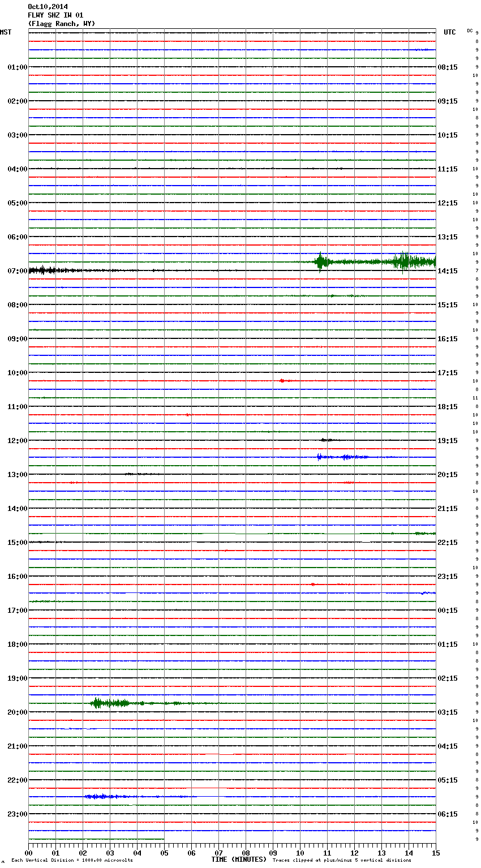Screen dimensions: 481x868
Task: Select the 15:00 MST time label
Action: pyautogui.click(x=18, y=543)
